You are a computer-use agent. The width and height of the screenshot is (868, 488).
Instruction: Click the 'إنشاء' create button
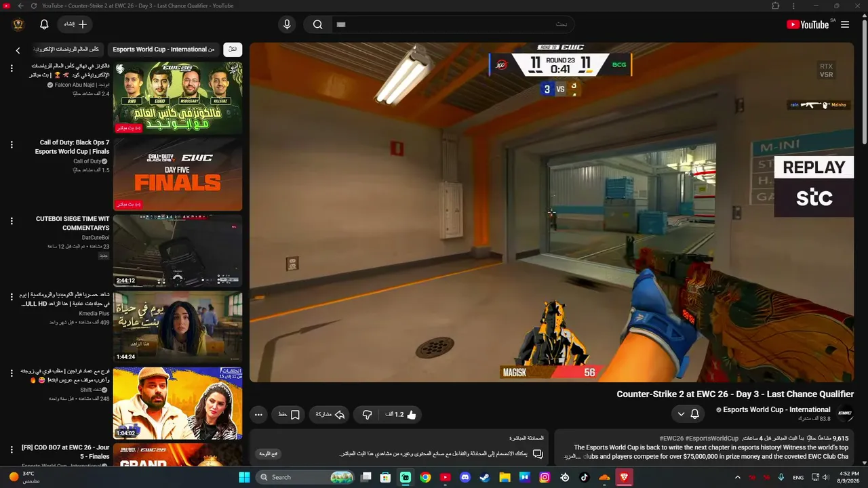pos(75,24)
